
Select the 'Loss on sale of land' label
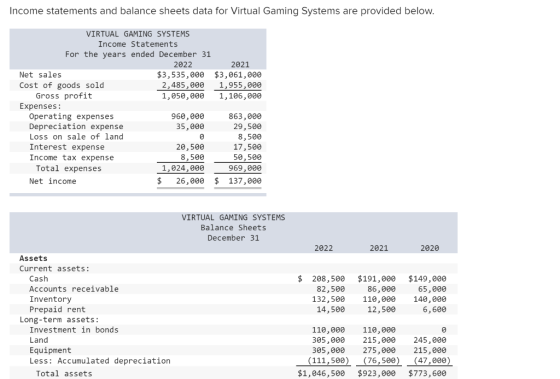(x=76, y=137)
